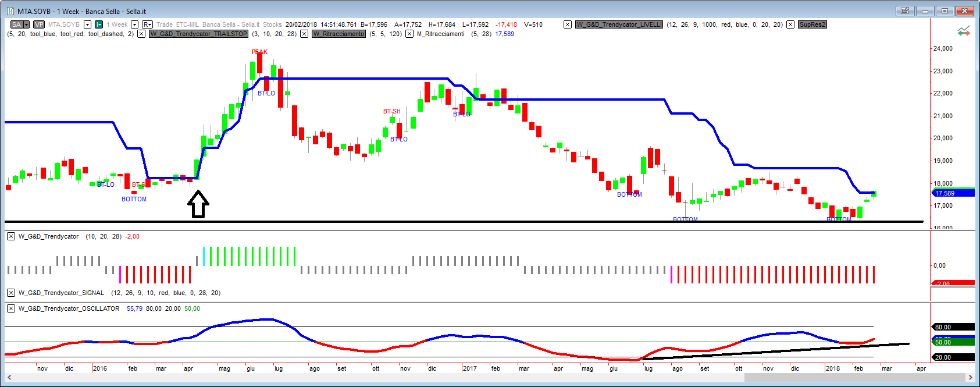Click the teal chart-type icon before 1 Week
The image size is (980, 387).
99,24
